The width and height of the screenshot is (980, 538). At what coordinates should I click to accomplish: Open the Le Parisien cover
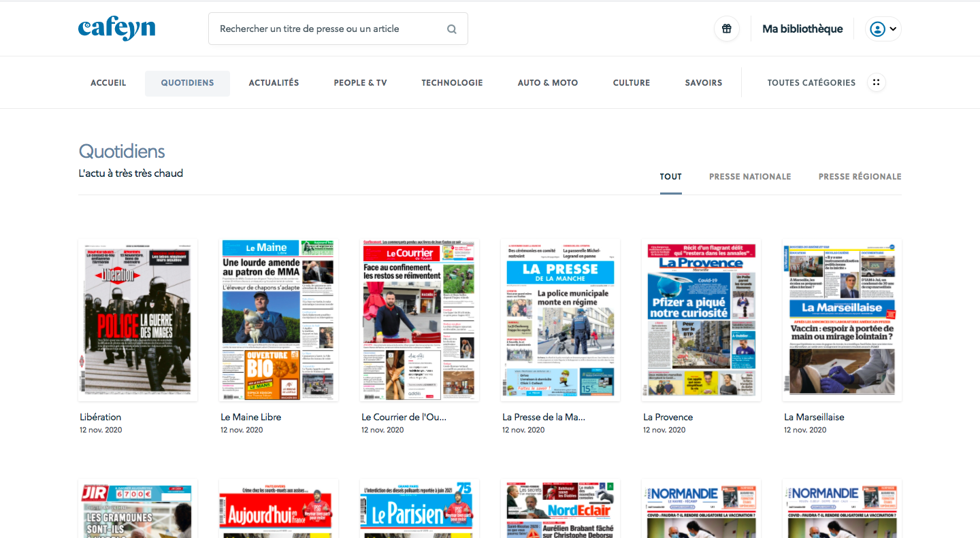[420, 509]
